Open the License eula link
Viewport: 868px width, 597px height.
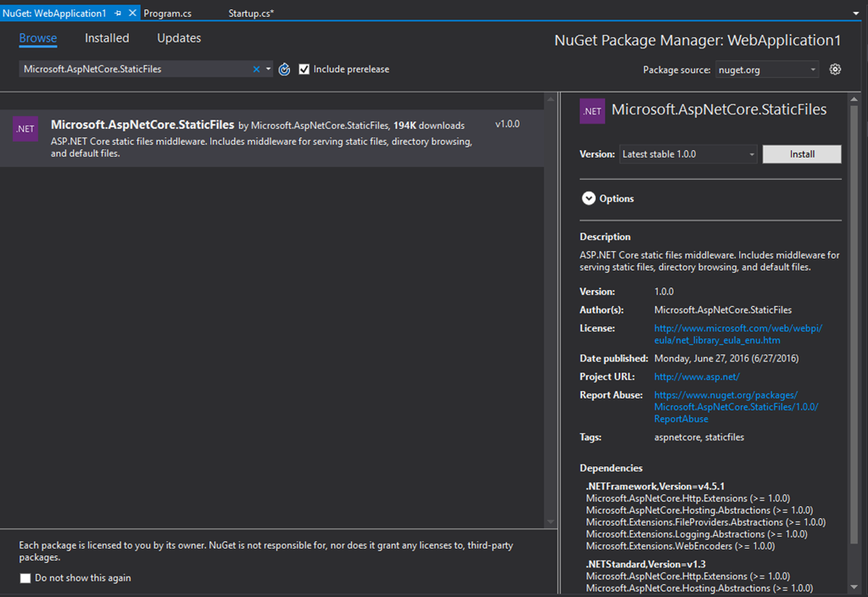pyautogui.click(x=738, y=334)
